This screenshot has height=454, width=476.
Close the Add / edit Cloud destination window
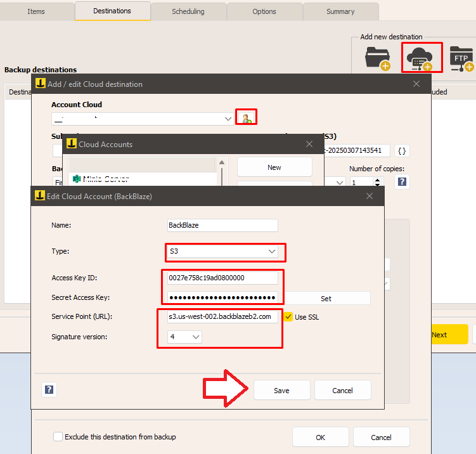[416, 84]
